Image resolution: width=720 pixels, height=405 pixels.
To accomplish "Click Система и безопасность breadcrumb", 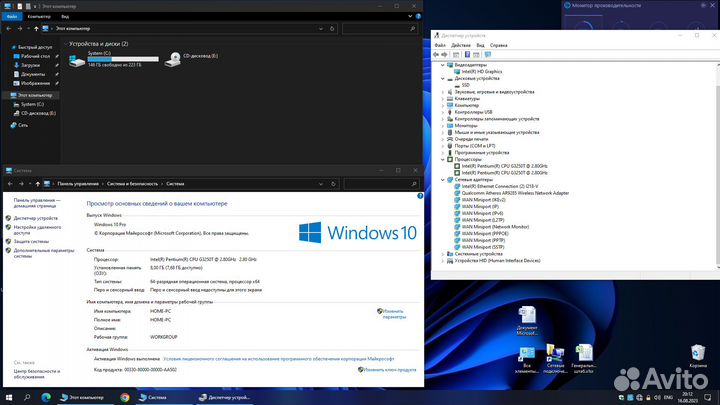I will click(132, 184).
